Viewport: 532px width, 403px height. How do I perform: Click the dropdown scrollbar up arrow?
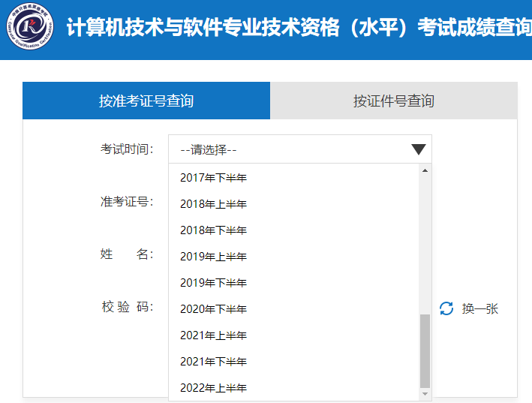click(x=425, y=170)
